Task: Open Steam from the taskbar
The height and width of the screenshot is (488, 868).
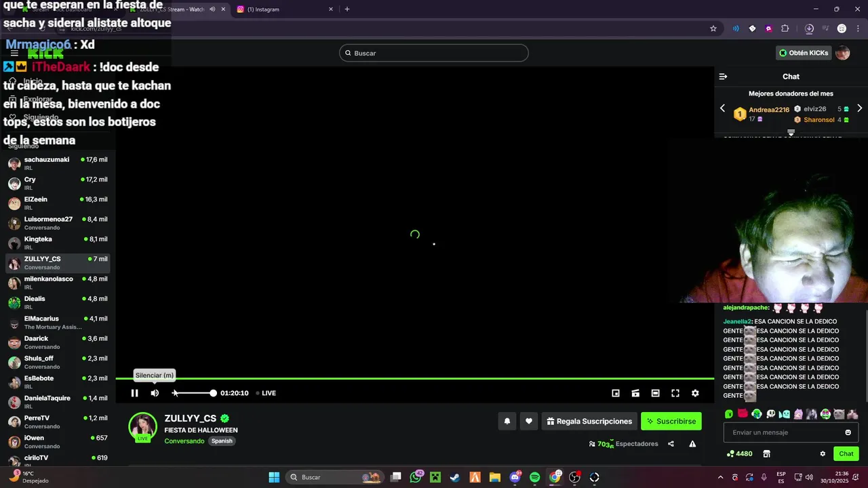Action: point(455,477)
